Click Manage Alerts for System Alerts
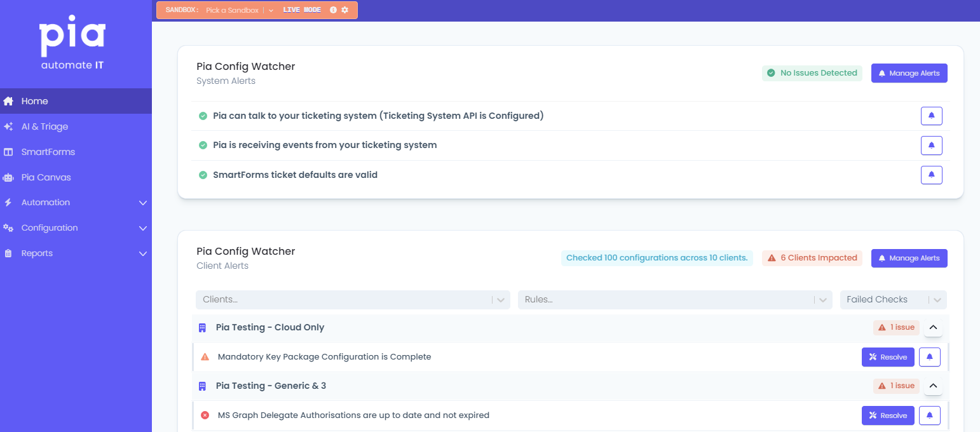 pos(909,73)
